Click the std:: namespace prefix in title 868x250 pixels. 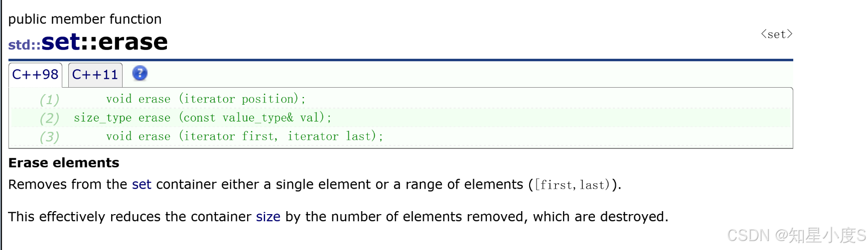(x=24, y=45)
